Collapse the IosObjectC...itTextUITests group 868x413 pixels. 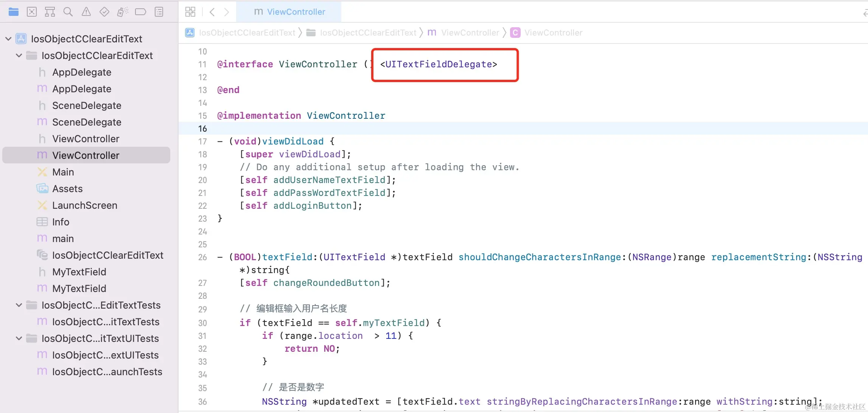click(x=19, y=338)
